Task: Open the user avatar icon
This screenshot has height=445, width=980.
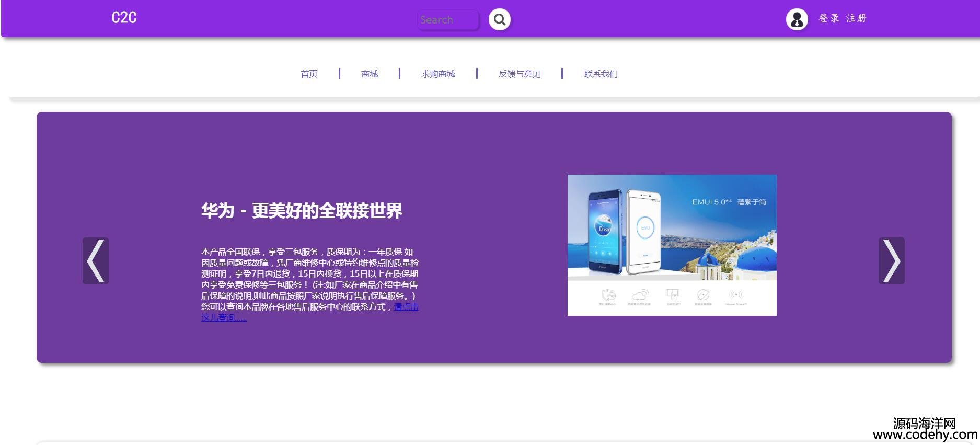Action: click(797, 19)
